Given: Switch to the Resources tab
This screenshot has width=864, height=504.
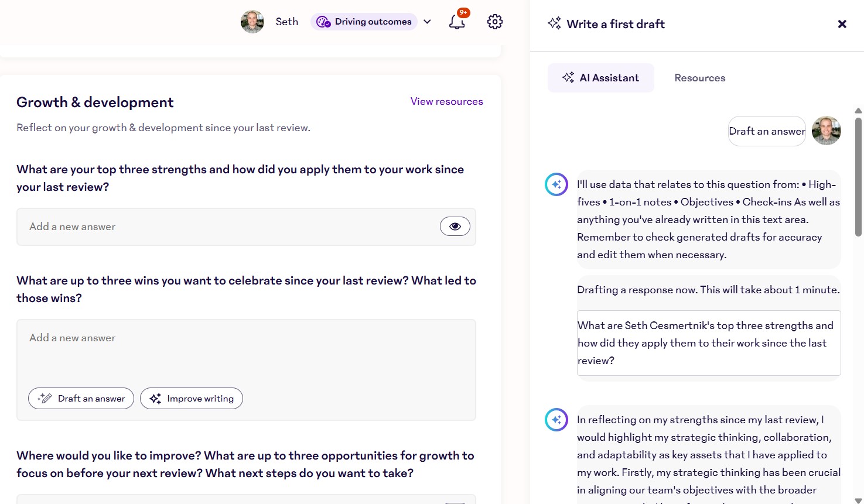Looking at the screenshot, I should click(x=699, y=77).
